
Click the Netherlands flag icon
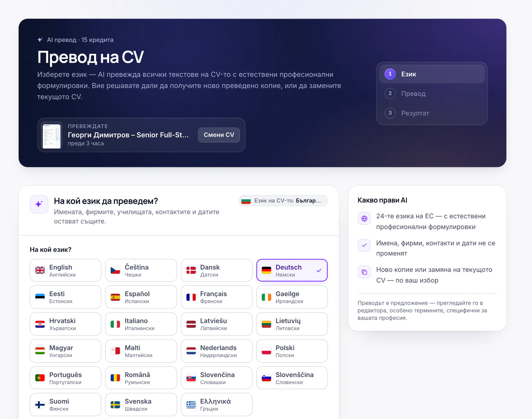(x=191, y=351)
